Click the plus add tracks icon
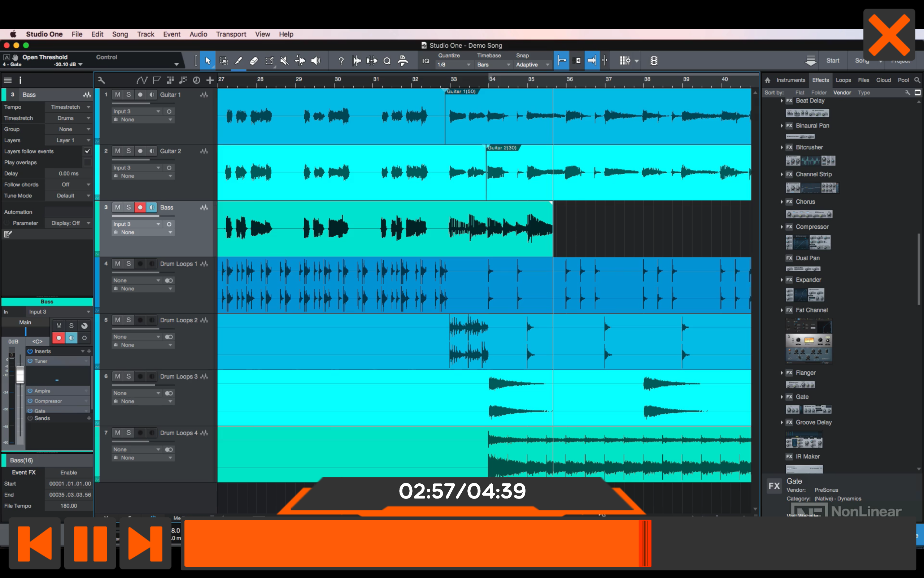 tap(210, 80)
